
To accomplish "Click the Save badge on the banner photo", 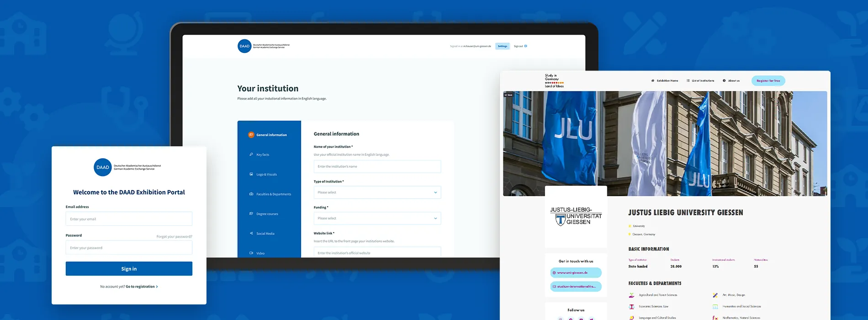I will [x=508, y=95].
